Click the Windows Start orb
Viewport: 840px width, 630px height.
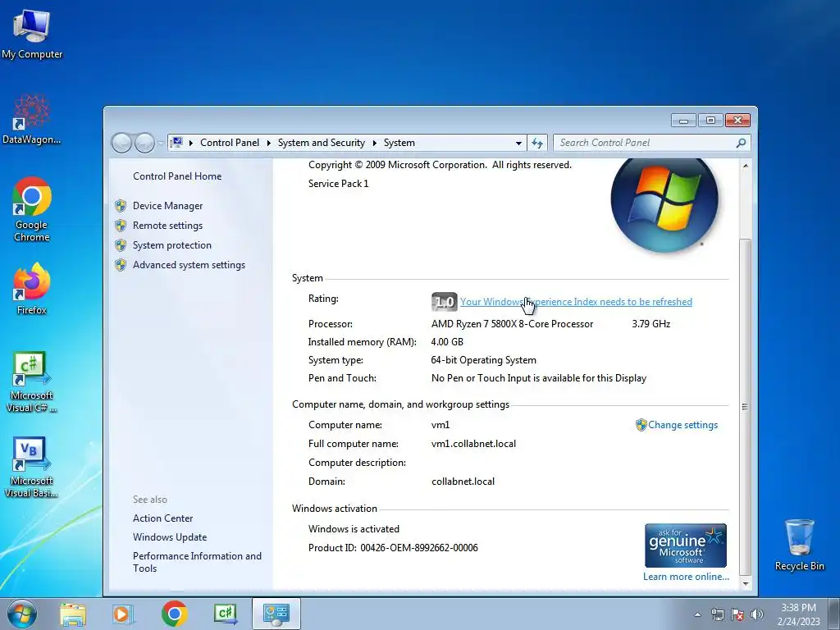22,614
